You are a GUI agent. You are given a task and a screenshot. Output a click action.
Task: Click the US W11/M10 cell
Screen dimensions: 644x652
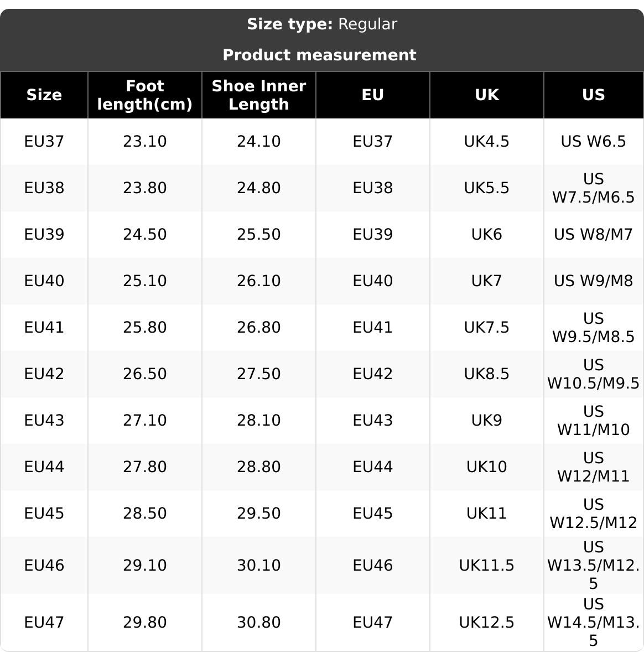[593, 421]
